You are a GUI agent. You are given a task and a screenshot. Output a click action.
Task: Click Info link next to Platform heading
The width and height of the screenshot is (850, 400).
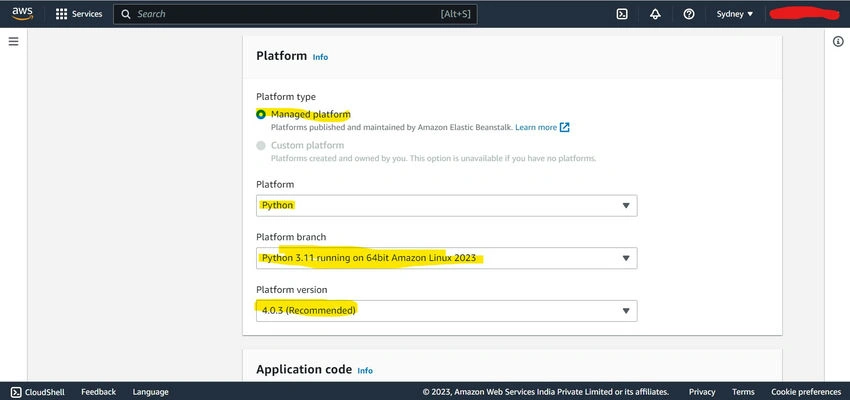320,57
